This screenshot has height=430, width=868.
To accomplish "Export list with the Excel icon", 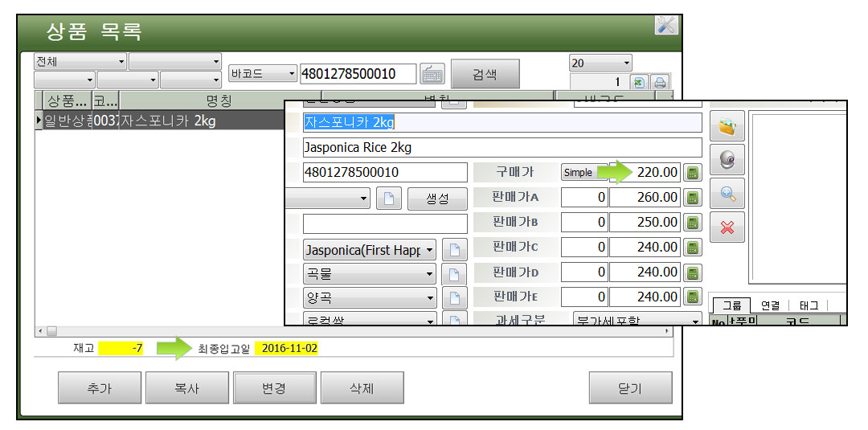I will pyautogui.click(x=639, y=83).
